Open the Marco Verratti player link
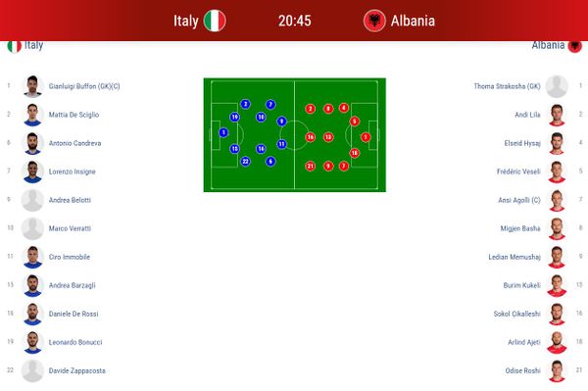 pos(70,228)
